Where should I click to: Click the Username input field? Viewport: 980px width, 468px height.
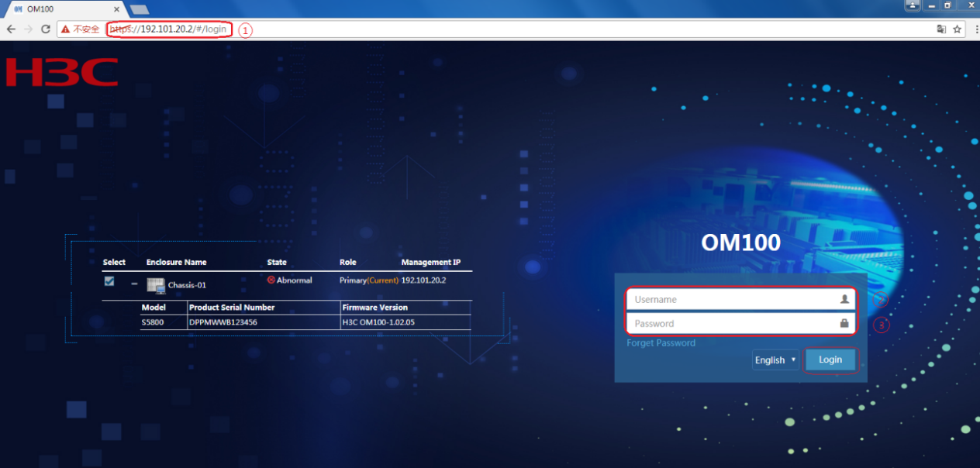(741, 299)
